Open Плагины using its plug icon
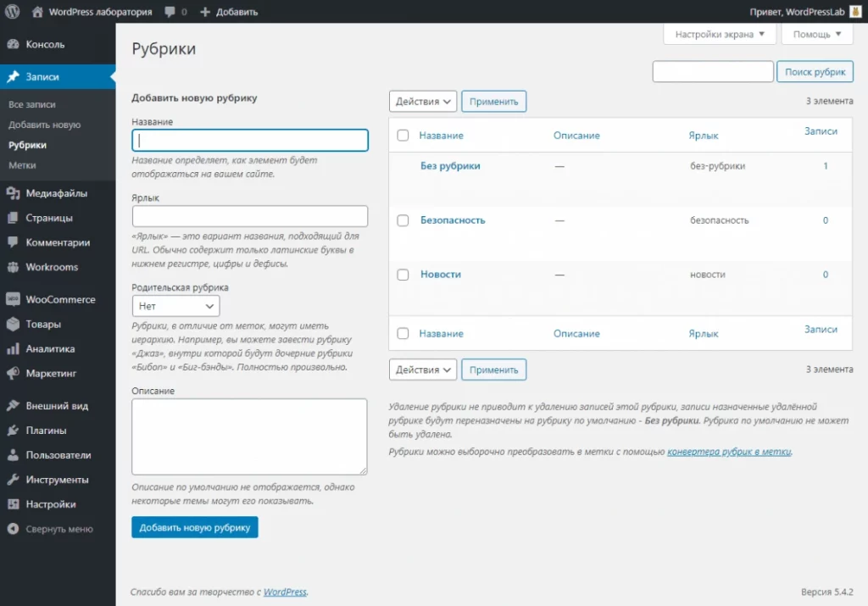868x606 pixels. pyautogui.click(x=13, y=431)
